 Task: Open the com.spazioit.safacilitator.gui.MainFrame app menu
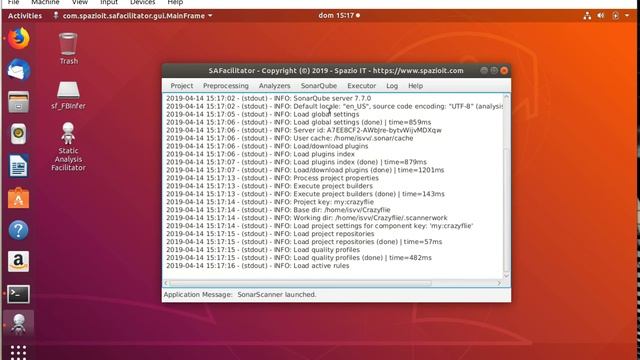click(x=133, y=16)
